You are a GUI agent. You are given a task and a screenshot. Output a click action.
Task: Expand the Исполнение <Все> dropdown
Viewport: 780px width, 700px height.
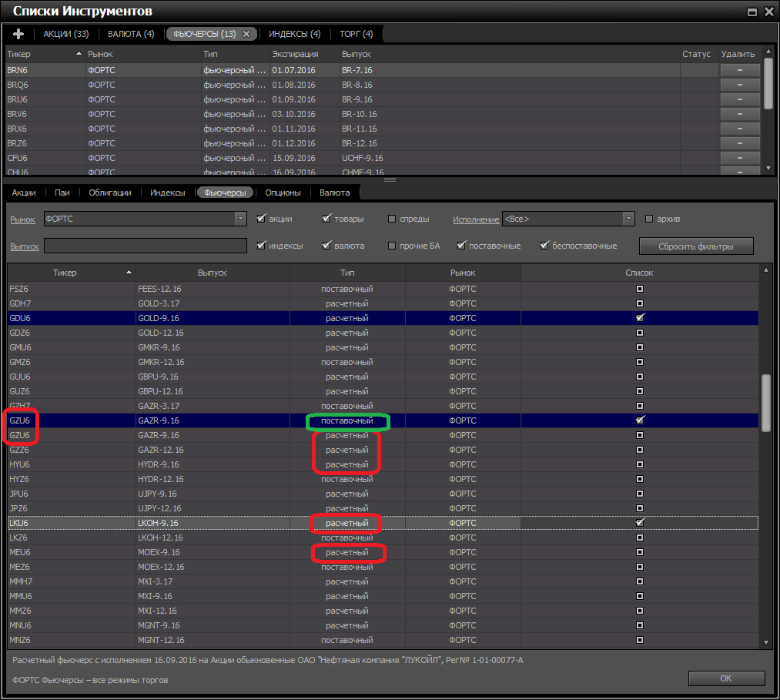point(629,219)
